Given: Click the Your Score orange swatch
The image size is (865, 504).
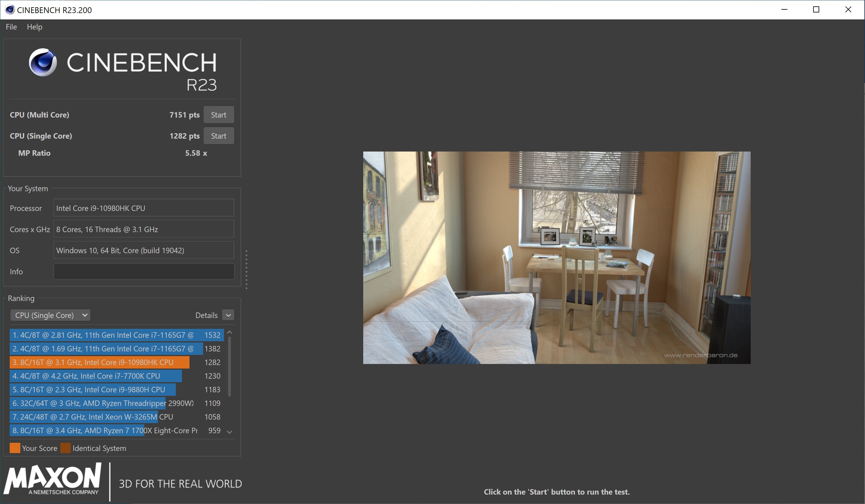Looking at the screenshot, I should click(15, 448).
